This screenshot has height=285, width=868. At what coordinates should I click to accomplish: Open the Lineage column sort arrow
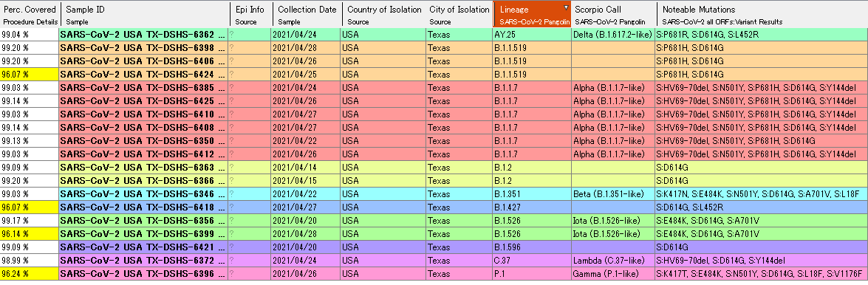tap(566, 7)
